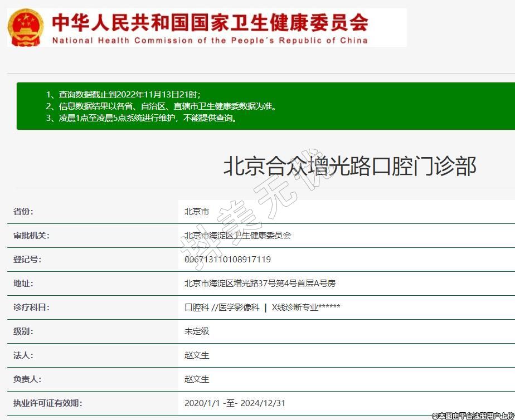Screen dimensions: 515x420
Task: Click the 执业许可证有效期 row label
Action: coord(47,403)
